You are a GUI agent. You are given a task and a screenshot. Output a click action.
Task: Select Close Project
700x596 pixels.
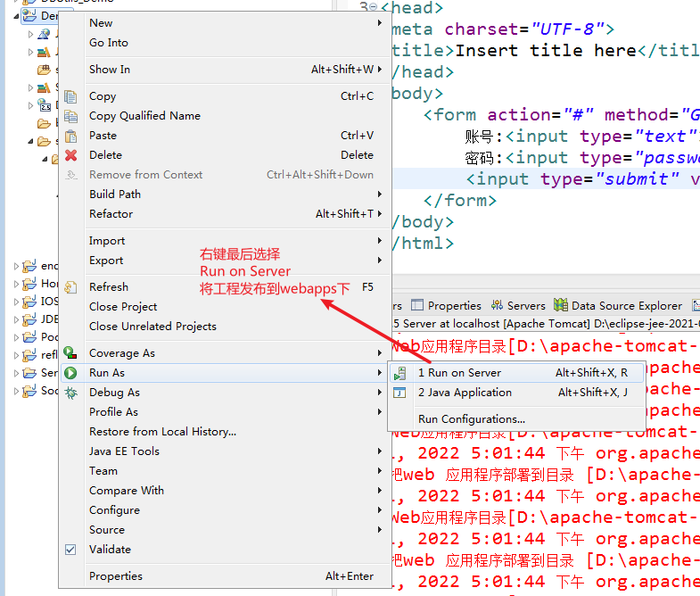(x=225, y=307)
